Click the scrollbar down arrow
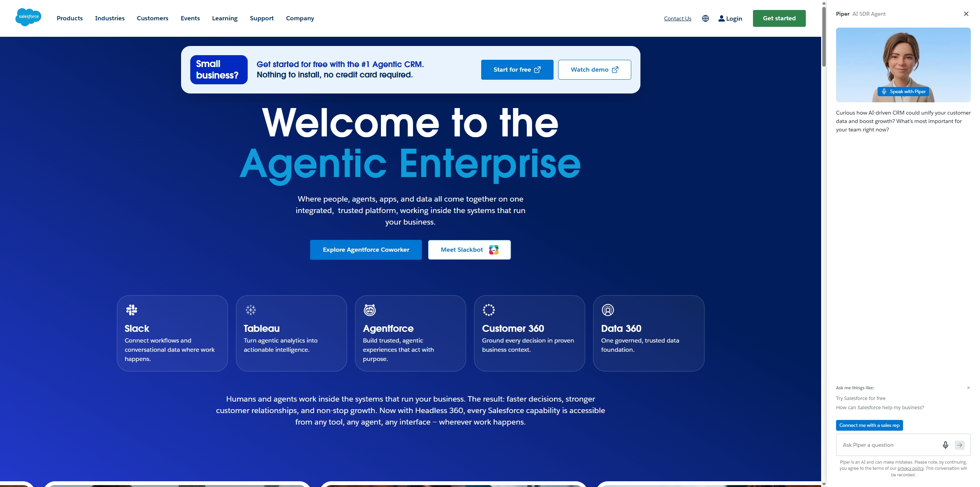The width and height of the screenshot is (980, 487). [x=824, y=484]
